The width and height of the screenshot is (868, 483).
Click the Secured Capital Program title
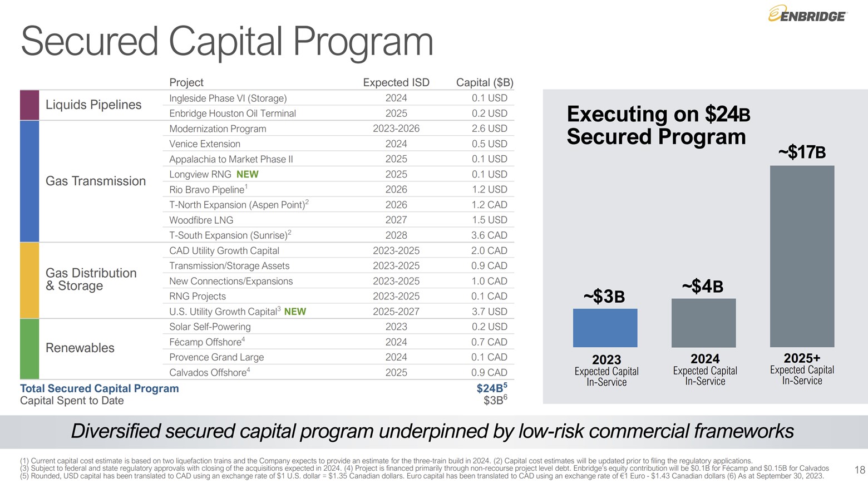[226, 42]
